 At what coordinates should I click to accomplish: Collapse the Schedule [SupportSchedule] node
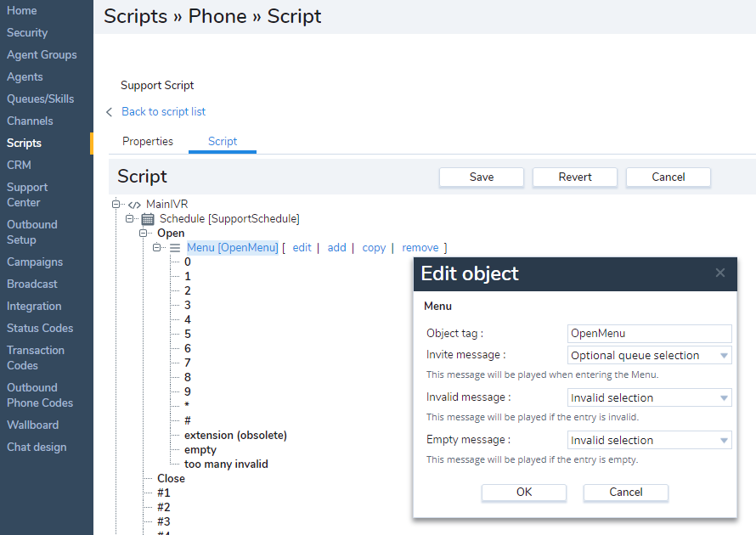tap(129, 218)
